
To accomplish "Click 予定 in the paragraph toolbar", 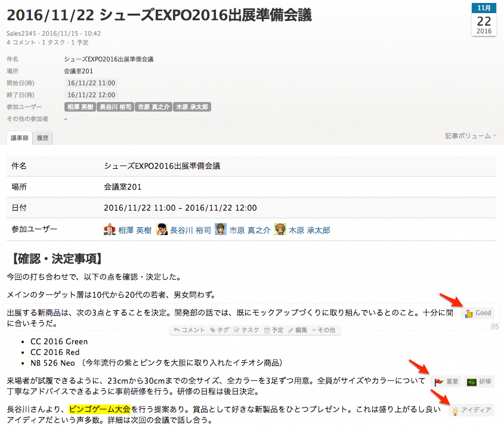I will click(274, 331).
